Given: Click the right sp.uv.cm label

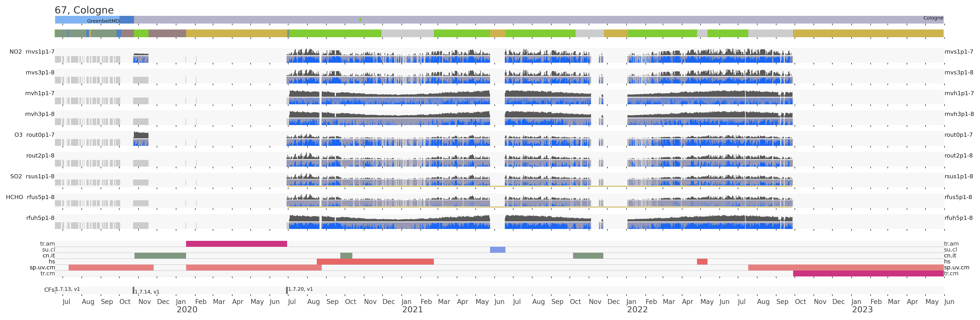Looking at the screenshot, I should (x=956, y=267).
